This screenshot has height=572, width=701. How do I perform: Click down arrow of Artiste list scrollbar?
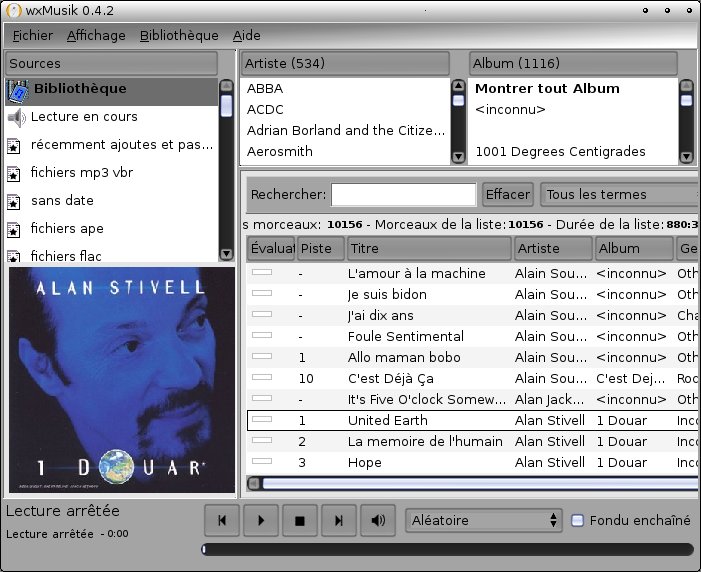pyautogui.click(x=458, y=157)
